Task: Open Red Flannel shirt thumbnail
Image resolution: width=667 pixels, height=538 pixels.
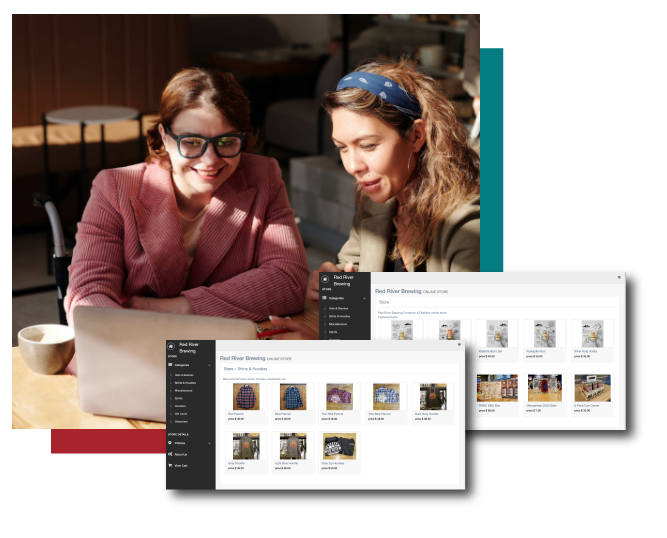Action: pyautogui.click(x=246, y=396)
